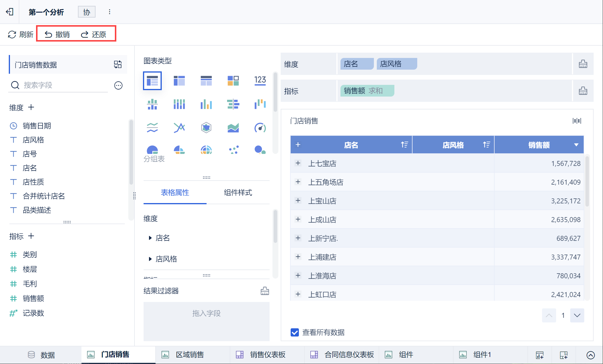
Task: Click the exit back arrow icon
Action: tap(10, 12)
